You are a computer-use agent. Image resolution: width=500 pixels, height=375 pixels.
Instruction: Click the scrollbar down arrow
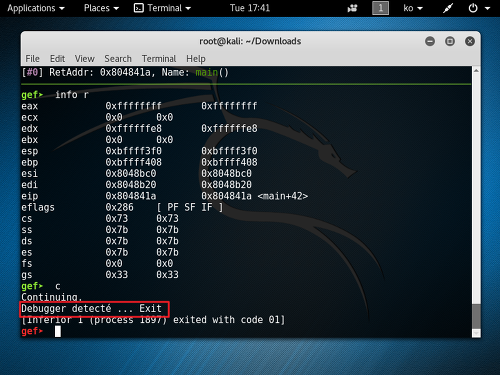(476, 333)
